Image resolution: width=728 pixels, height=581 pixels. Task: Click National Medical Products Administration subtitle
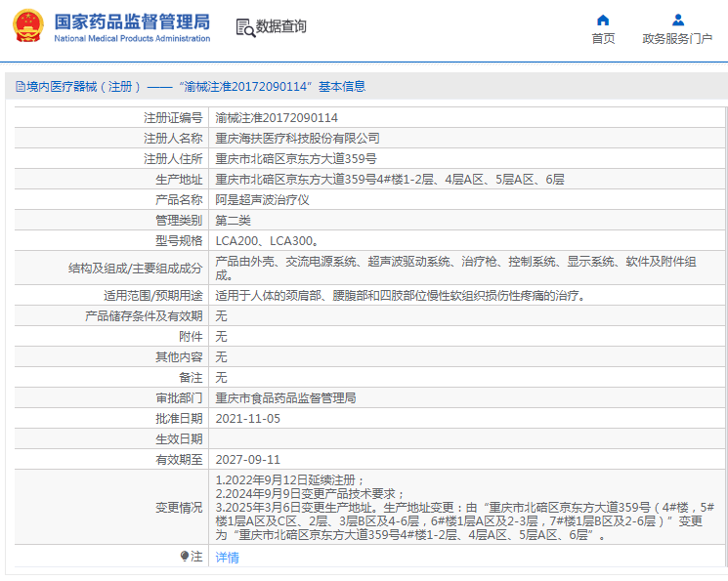[x=132, y=38]
